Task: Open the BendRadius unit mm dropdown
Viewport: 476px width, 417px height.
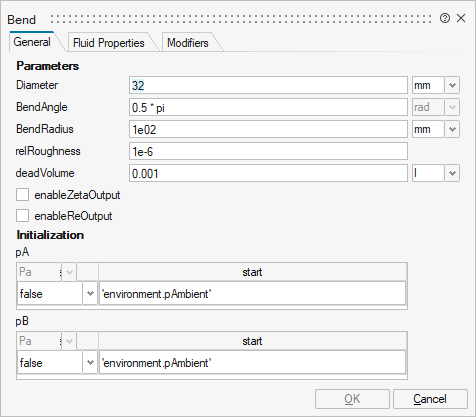Action: (x=452, y=129)
